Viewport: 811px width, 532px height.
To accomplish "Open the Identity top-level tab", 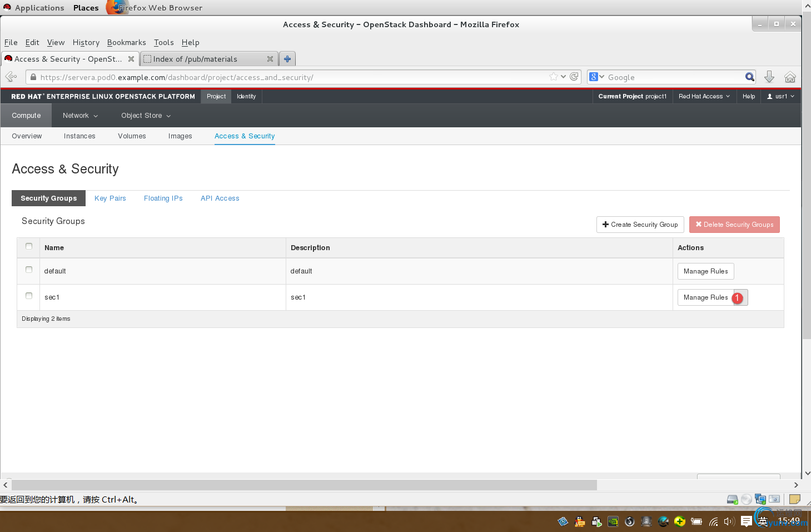I will coord(246,96).
